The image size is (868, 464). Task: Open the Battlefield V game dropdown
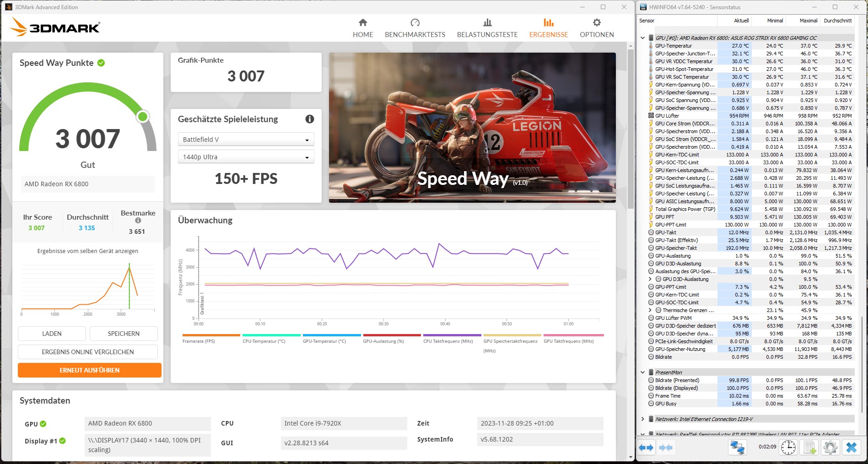click(246, 140)
